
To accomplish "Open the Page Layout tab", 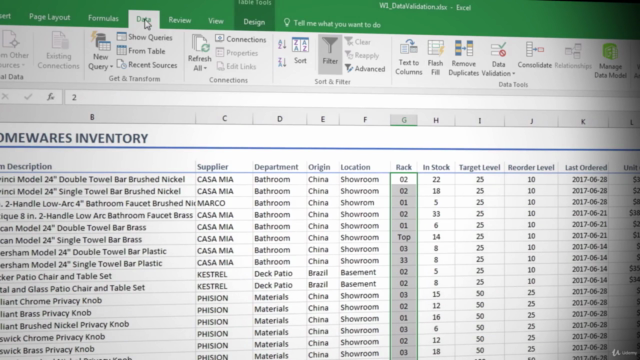I will [x=49, y=17].
